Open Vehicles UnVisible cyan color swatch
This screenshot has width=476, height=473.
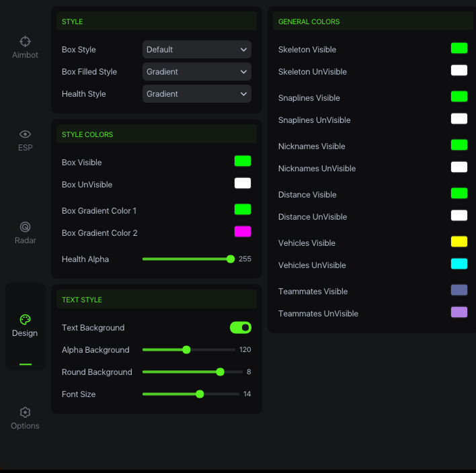click(x=459, y=264)
